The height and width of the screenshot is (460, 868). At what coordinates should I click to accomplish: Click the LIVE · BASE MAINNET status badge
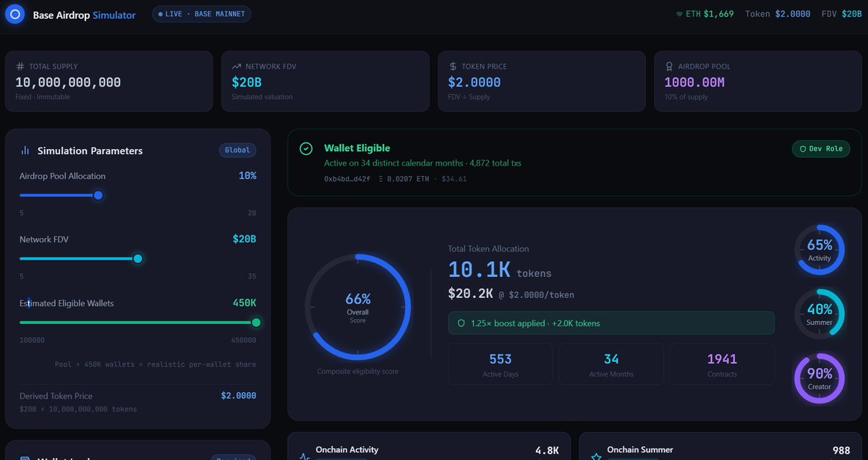tap(201, 14)
